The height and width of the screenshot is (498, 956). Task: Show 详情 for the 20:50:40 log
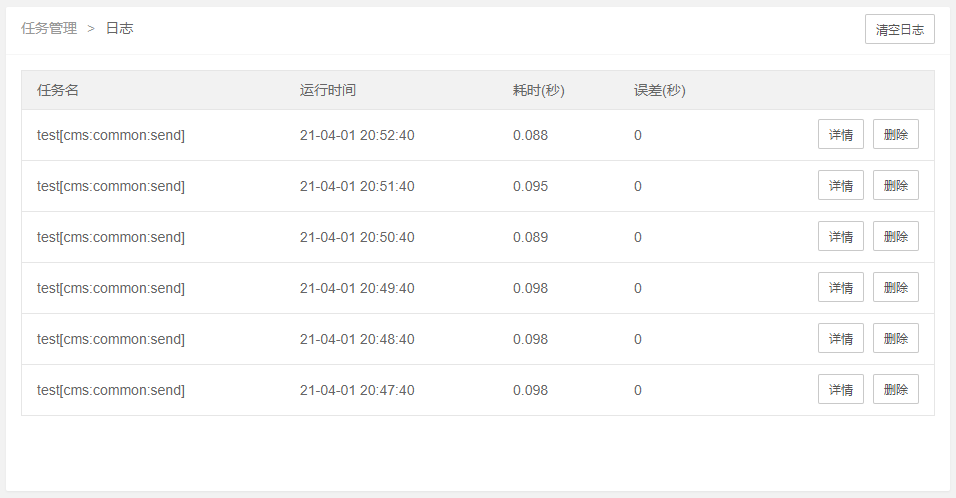(841, 237)
